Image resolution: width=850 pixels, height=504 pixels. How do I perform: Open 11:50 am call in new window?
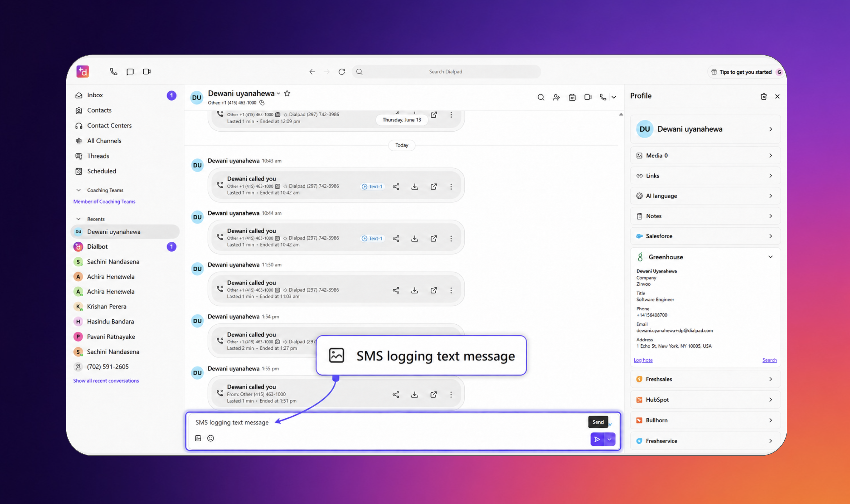434,290
